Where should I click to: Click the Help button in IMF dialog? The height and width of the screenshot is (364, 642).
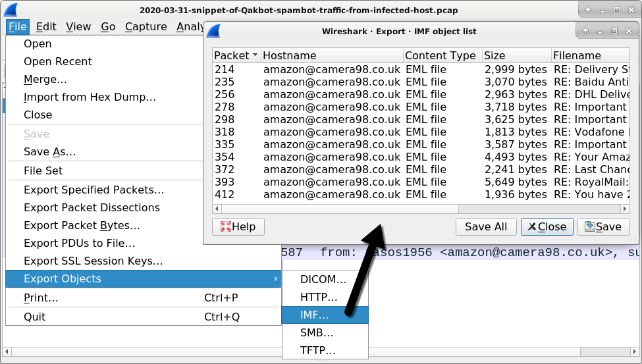coord(238,226)
